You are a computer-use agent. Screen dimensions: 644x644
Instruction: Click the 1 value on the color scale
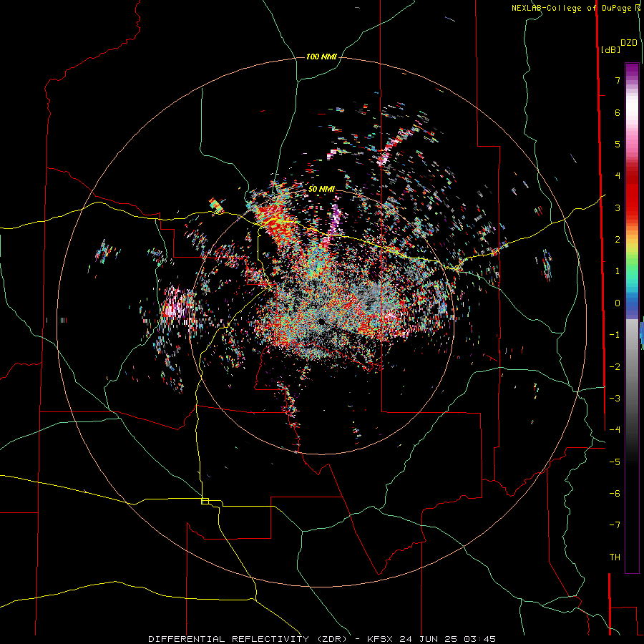tap(618, 271)
